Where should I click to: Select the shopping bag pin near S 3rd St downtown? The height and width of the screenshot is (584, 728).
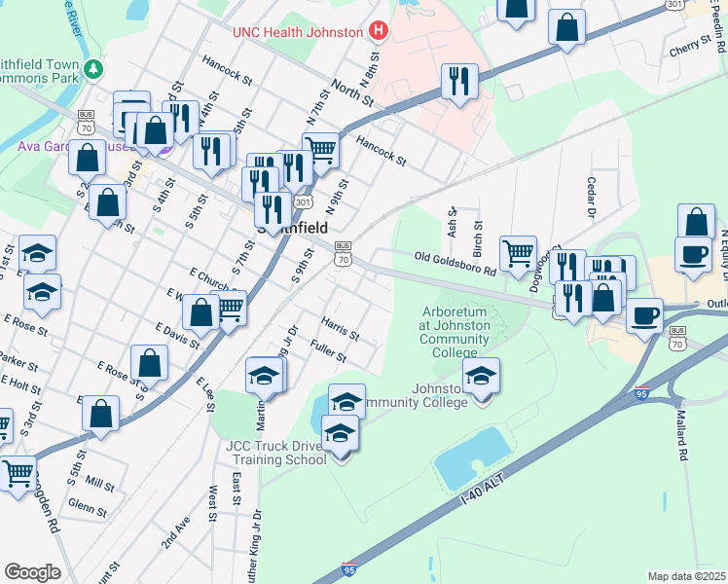point(156,131)
